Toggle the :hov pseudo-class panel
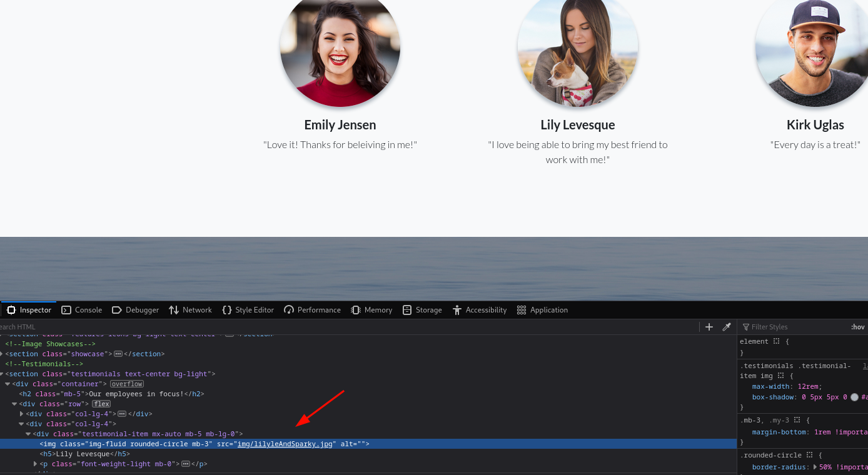 click(857, 327)
